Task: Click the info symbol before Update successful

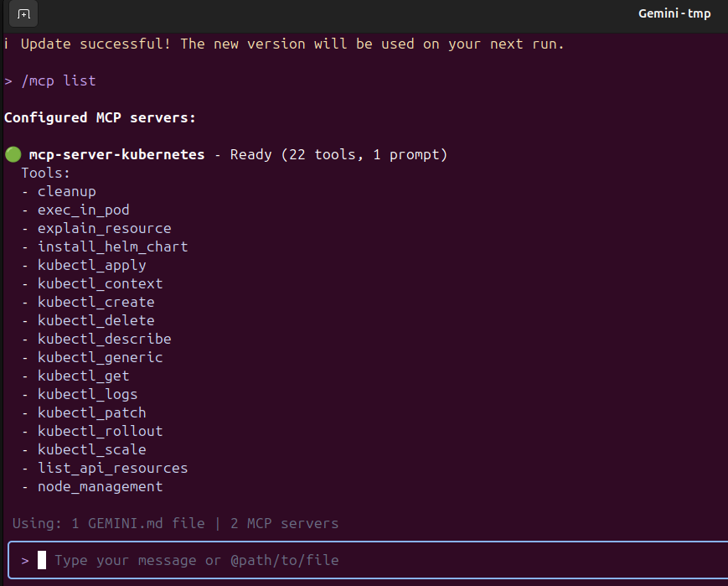Action: tap(7, 44)
